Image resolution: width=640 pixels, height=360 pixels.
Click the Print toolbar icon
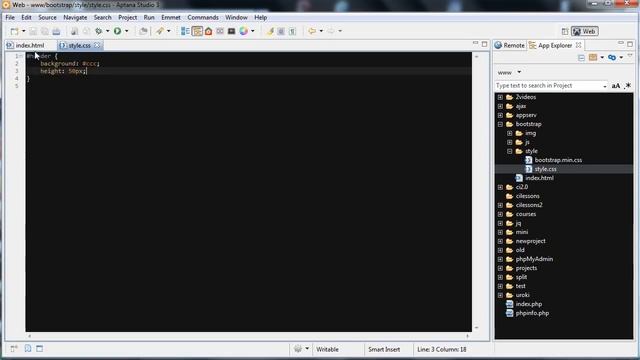pyautogui.click(x=56, y=31)
